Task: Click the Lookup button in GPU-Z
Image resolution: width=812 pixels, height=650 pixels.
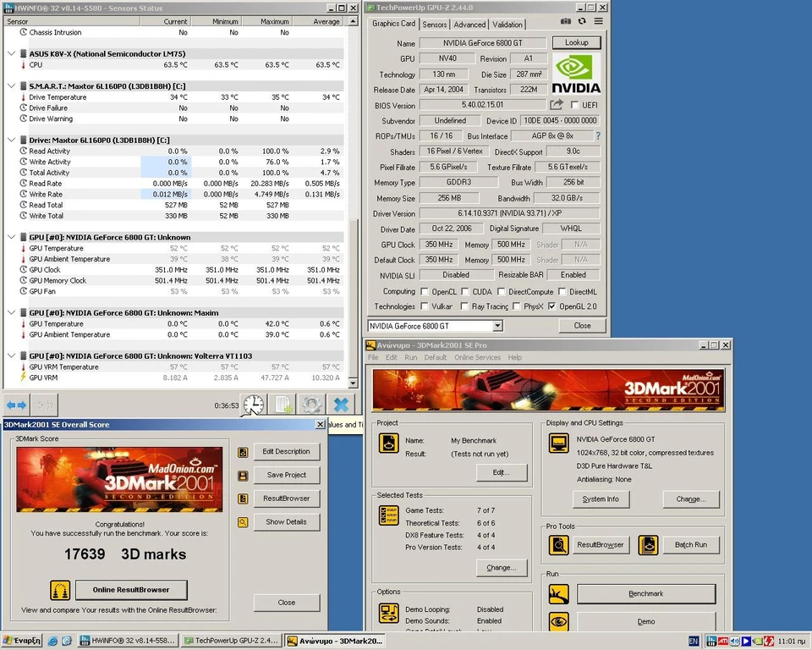Action: (x=577, y=42)
